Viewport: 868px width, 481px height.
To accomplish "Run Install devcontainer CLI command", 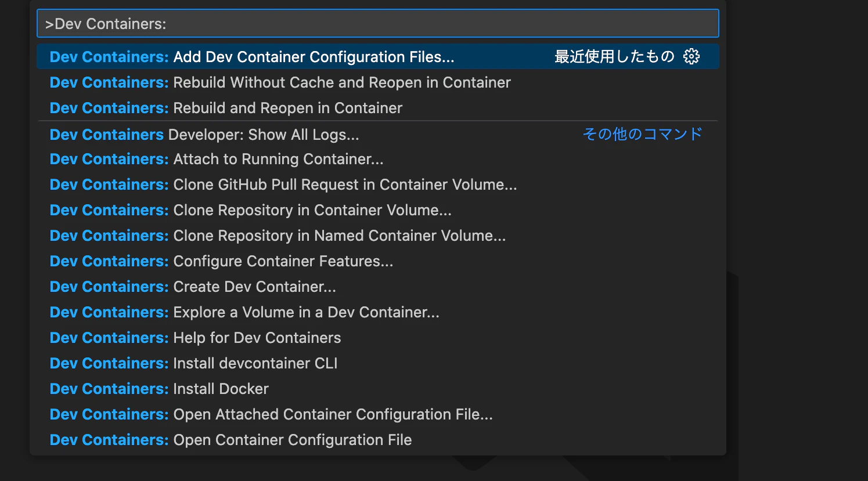I will (x=378, y=363).
